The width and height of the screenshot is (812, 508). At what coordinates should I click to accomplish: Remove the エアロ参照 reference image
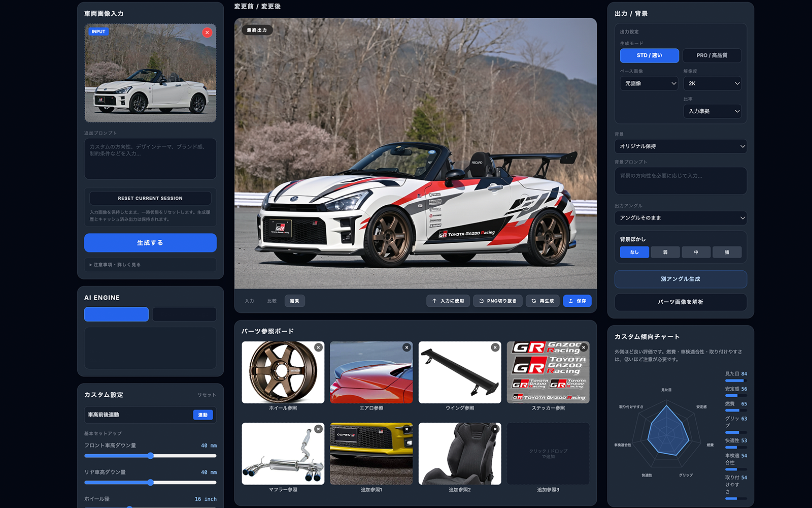pyautogui.click(x=407, y=347)
